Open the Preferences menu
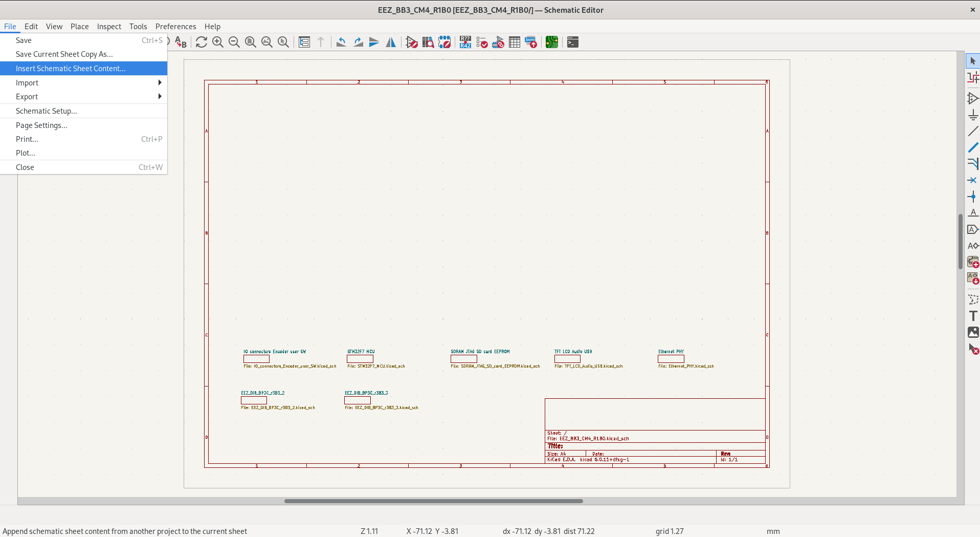Screen dimensions: 980x537 coord(175,26)
